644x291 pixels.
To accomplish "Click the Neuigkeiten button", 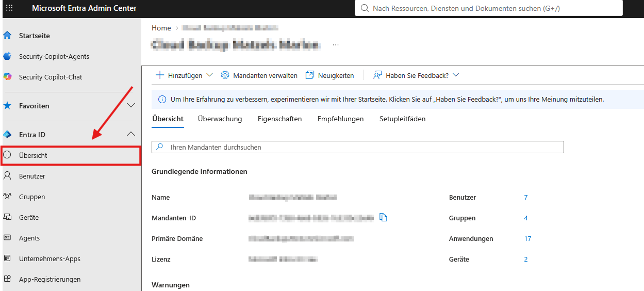I will click(330, 75).
